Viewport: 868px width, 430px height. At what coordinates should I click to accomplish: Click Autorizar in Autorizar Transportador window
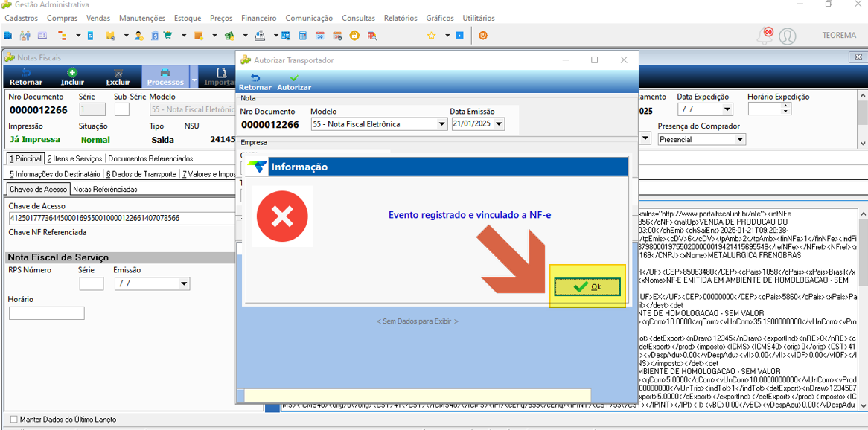(294, 83)
